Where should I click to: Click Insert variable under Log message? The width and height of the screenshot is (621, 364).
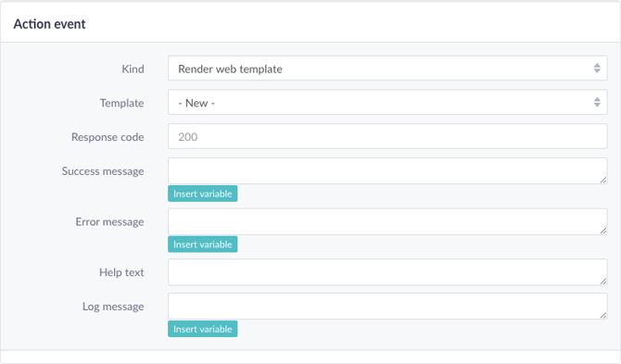pyautogui.click(x=203, y=329)
